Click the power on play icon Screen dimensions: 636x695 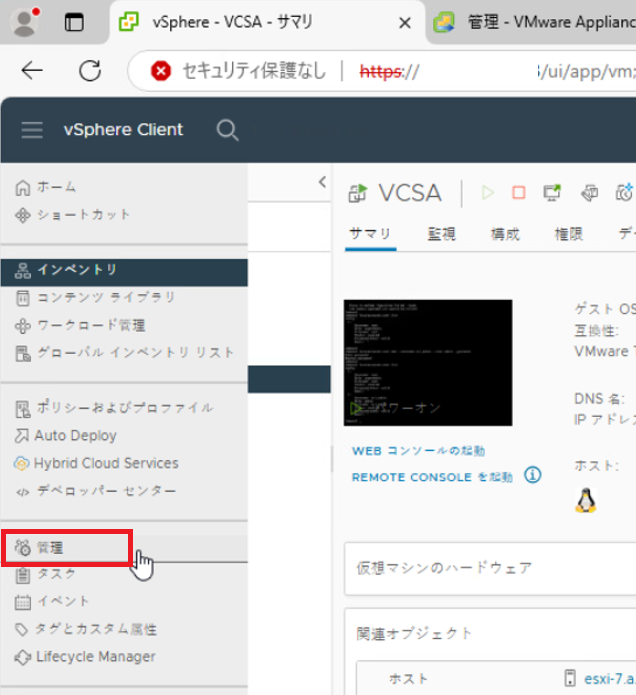pyautogui.click(x=488, y=193)
